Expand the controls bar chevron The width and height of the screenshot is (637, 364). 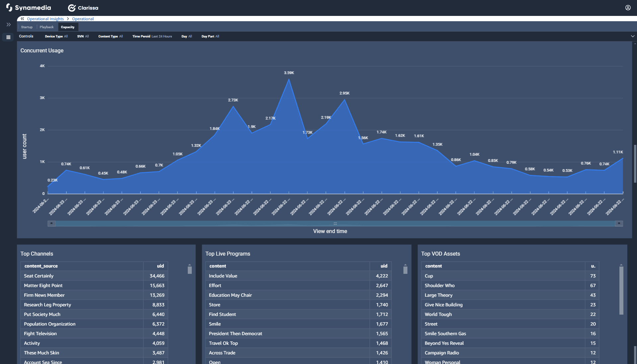(632, 36)
